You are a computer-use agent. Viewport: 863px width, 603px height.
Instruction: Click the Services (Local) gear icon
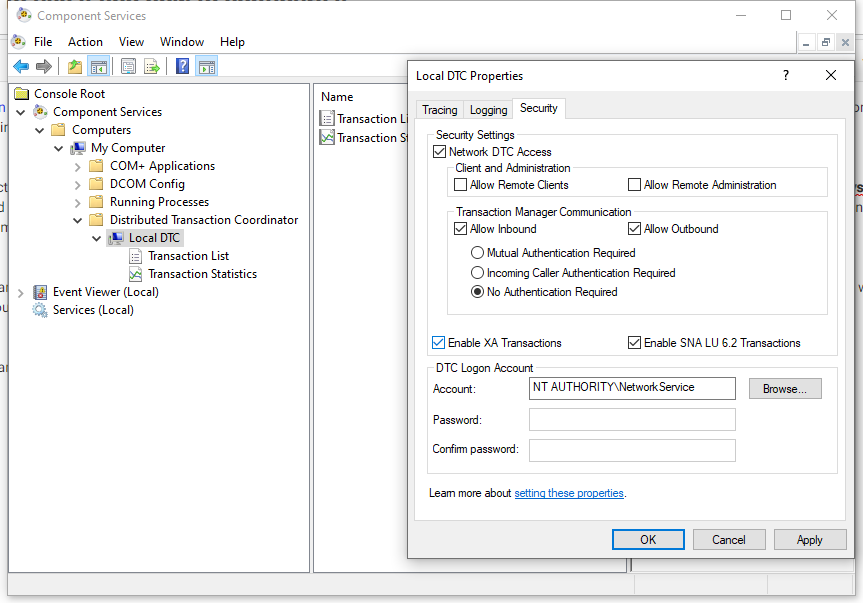coord(40,310)
